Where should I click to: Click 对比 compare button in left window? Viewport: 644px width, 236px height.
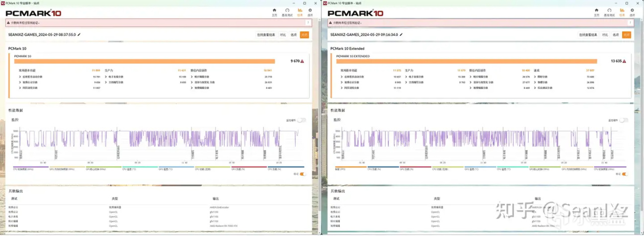283,35
